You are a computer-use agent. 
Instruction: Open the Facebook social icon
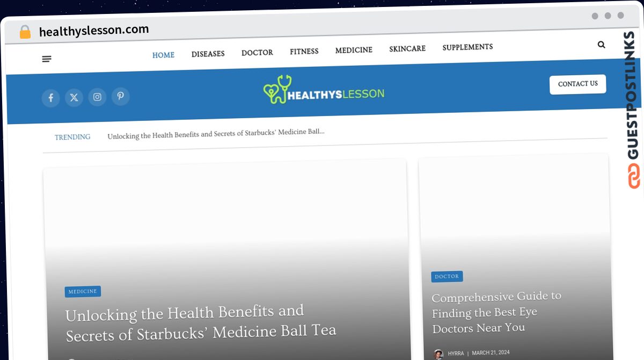(x=51, y=98)
